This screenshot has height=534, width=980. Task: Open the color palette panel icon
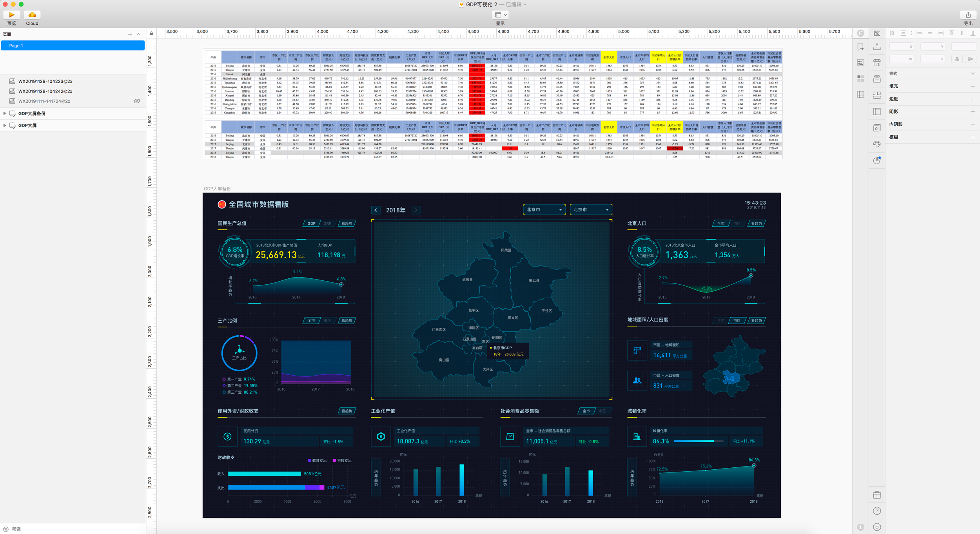click(x=877, y=144)
